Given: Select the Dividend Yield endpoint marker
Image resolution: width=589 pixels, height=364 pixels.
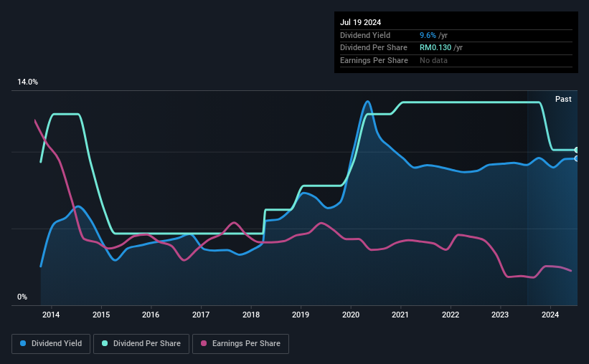Looking at the screenshot, I should pos(577,159).
